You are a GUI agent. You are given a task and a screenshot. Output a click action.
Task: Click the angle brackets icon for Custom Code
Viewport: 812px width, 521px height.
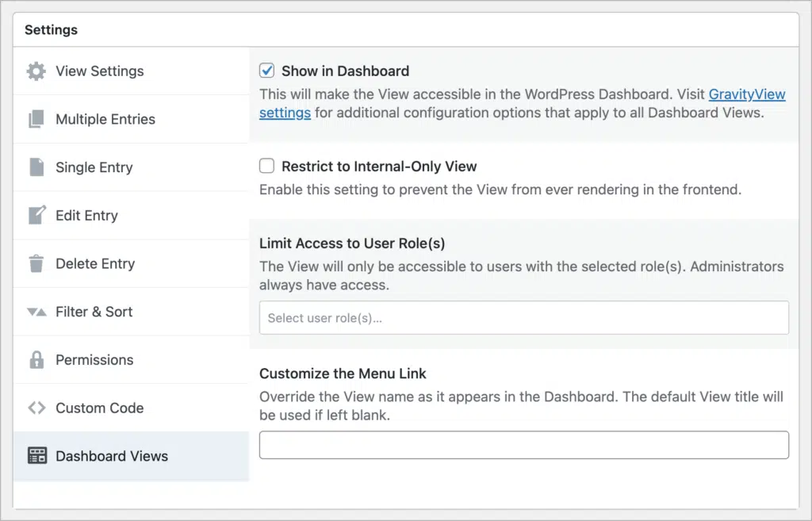coord(36,408)
